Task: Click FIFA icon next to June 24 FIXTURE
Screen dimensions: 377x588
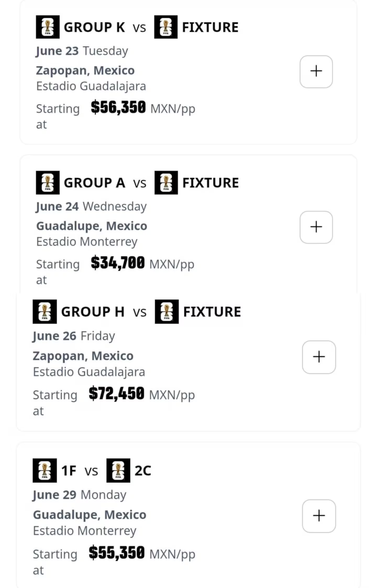Action: click(x=166, y=182)
